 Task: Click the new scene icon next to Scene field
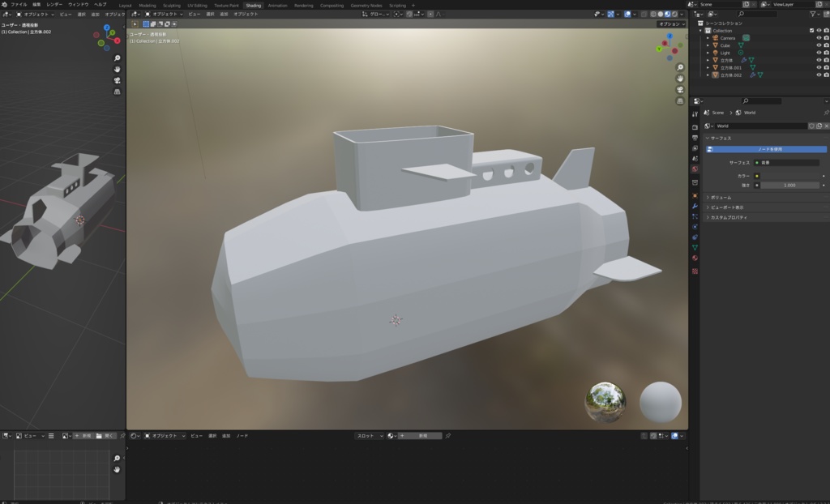[x=746, y=4]
